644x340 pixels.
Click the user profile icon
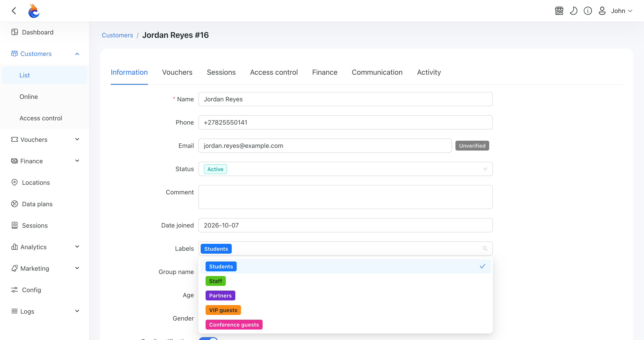602,11
